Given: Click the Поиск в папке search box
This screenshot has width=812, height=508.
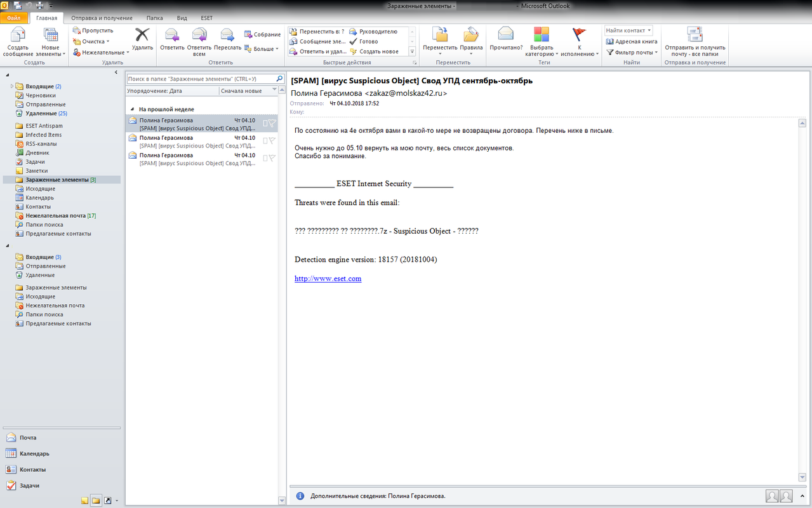Looking at the screenshot, I should coord(201,79).
